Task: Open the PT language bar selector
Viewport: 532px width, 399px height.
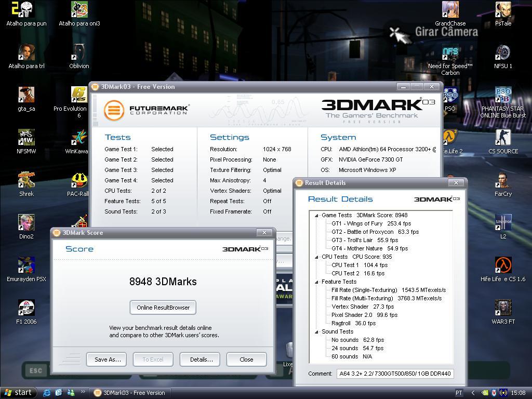Action: point(459,393)
